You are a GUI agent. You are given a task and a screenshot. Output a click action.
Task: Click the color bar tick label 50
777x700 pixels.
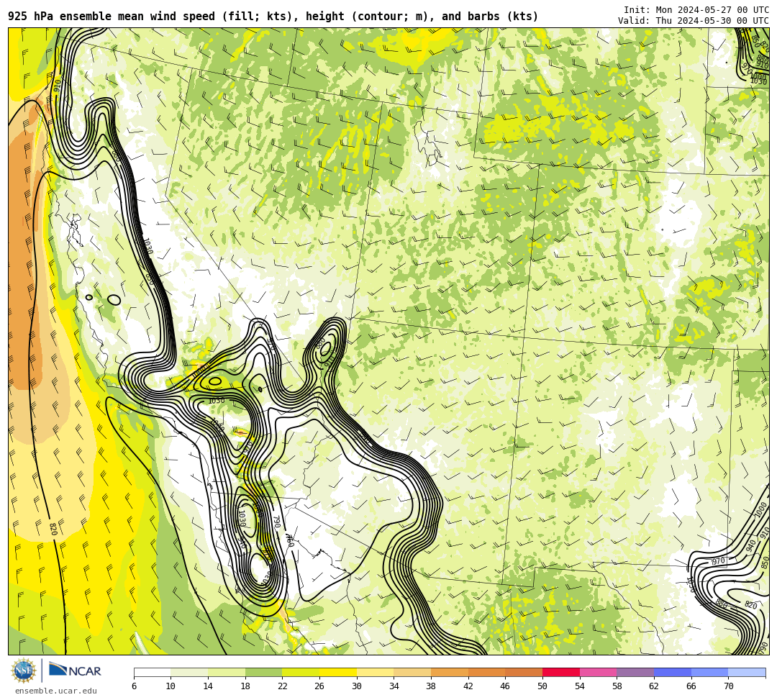click(x=542, y=686)
